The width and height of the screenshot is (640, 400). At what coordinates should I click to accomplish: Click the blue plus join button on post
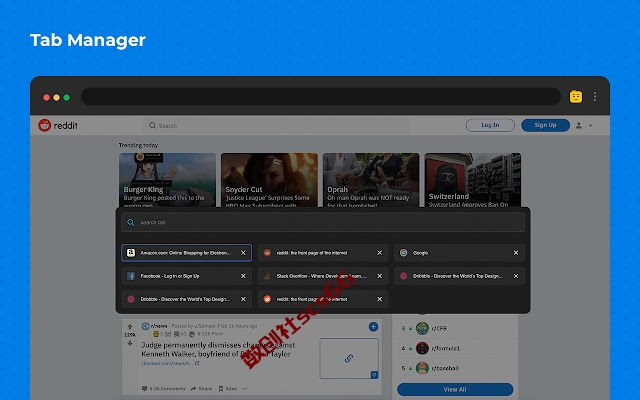coord(373,327)
